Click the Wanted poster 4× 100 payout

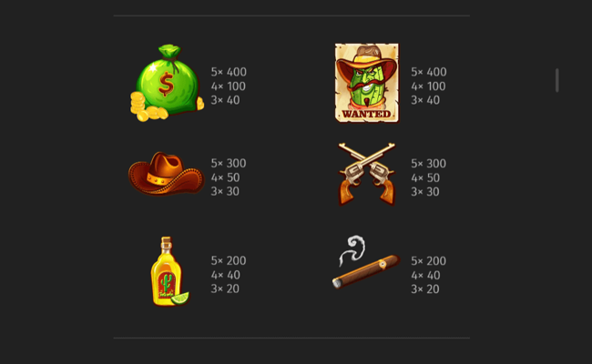point(429,86)
